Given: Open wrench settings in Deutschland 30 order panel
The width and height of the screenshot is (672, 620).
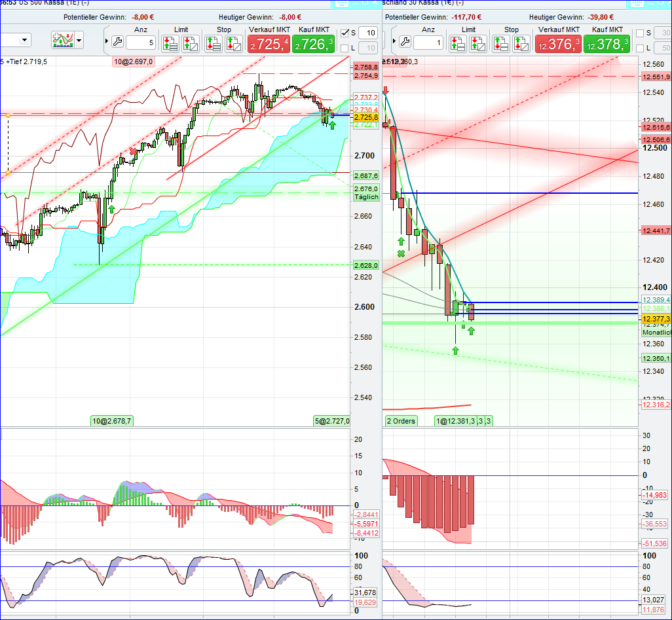Looking at the screenshot, I should [404, 41].
